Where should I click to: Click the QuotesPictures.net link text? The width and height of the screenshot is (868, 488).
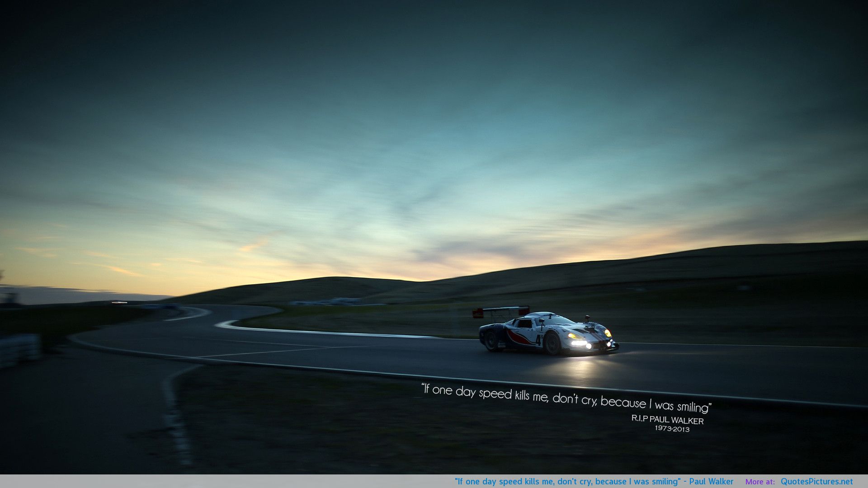(x=816, y=482)
